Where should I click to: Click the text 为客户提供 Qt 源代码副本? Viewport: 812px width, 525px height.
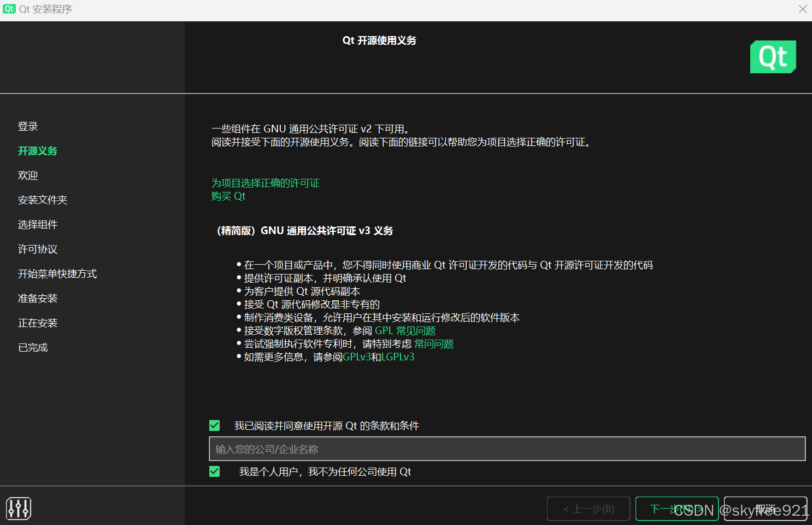pyautogui.click(x=302, y=291)
